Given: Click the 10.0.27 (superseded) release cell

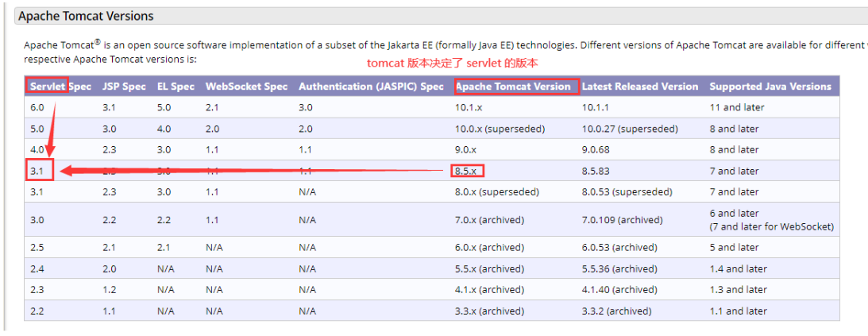Looking at the screenshot, I should (x=630, y=129).
